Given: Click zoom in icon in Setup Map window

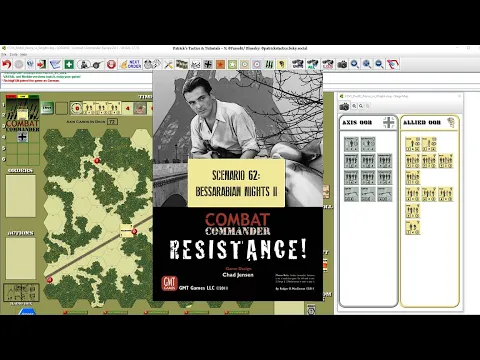Looking at the screenshot, I should [x=354, y=106].
